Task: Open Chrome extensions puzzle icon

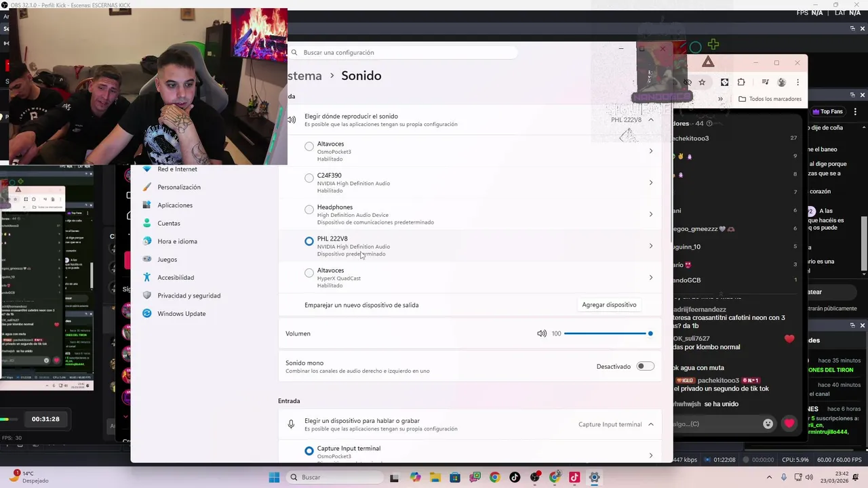Action: tap(741, 82)
